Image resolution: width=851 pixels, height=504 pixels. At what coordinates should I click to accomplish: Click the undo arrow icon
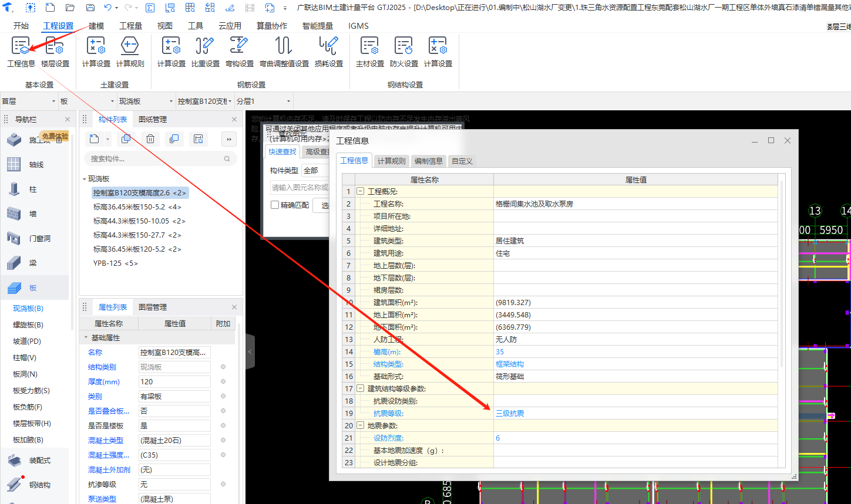(x=107, y=8)
